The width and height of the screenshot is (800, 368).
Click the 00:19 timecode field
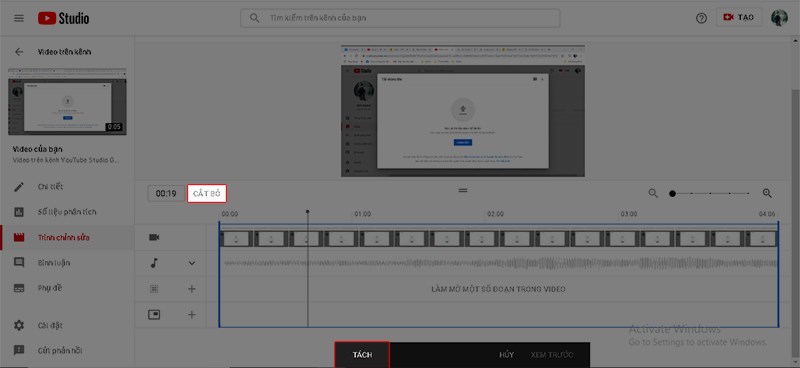point(166,194)
